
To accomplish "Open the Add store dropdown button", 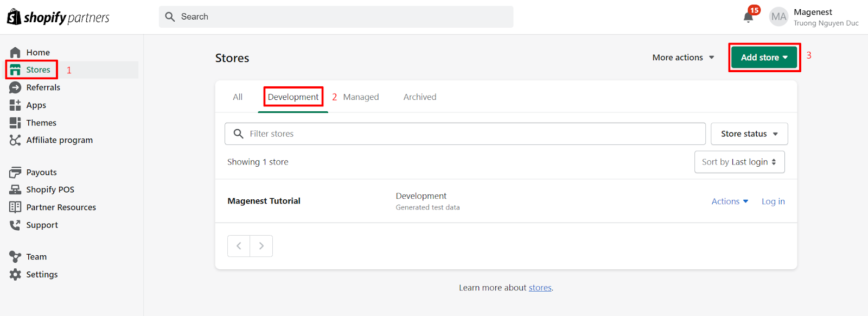I will [764, 58].
